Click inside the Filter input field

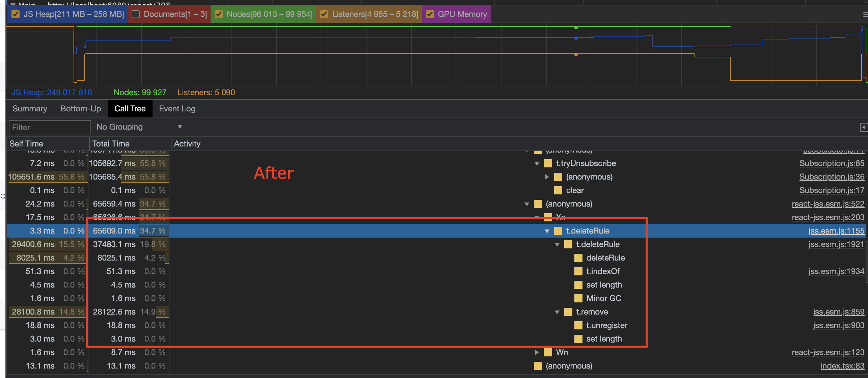(49, 127)
